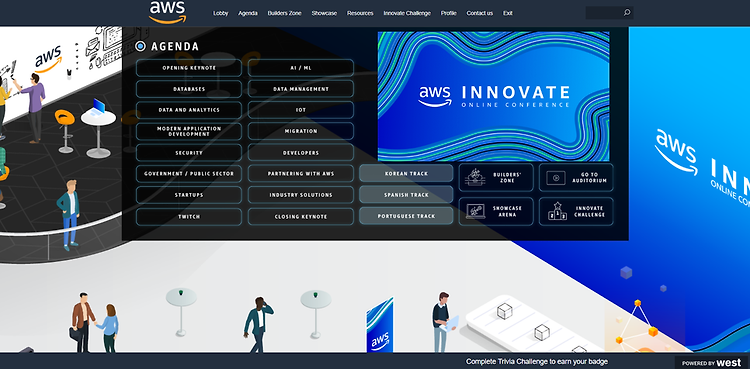Open Builders Zone menu item
Screen dimensions: 750x369
pos(285,13)
